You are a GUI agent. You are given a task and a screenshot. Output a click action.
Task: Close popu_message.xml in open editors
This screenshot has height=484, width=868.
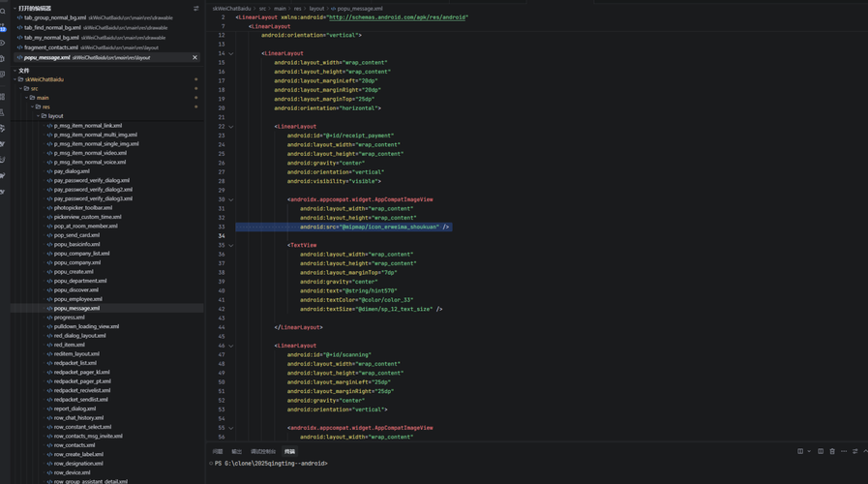coord(195,57)
